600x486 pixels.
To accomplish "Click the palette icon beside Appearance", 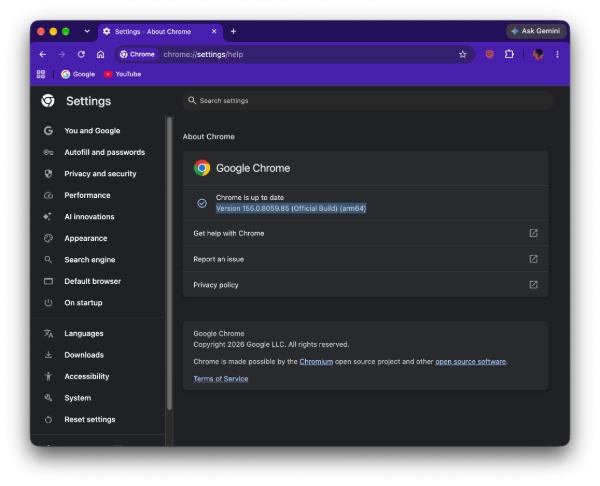I will [x=48, y=238].
